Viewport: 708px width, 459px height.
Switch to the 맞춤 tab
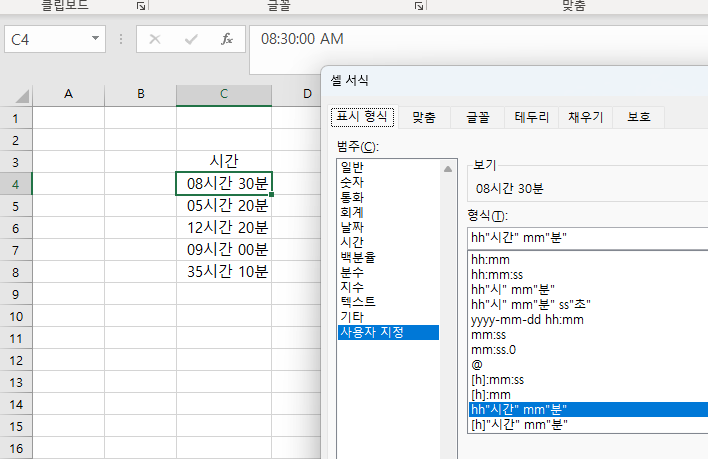pos(424,117)
